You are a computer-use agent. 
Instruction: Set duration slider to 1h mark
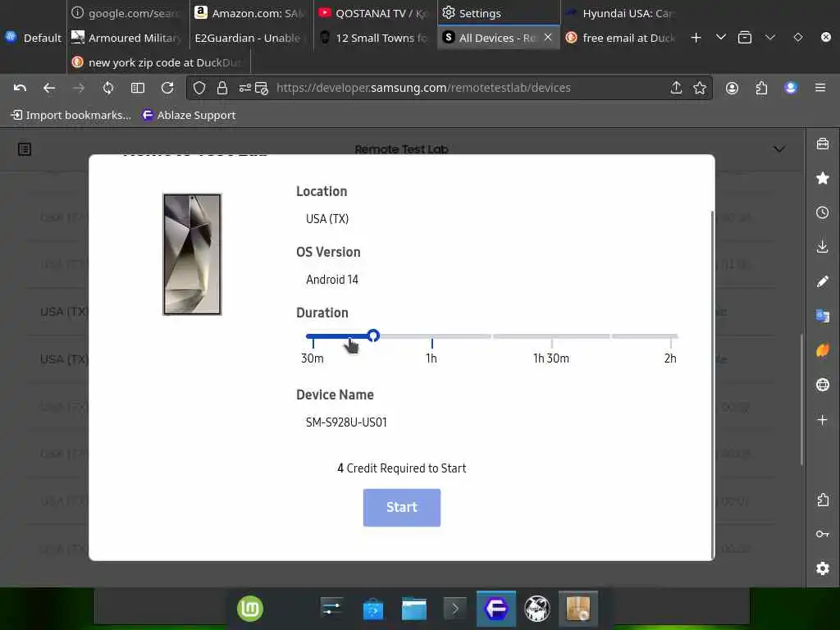[x=431, y=337]
